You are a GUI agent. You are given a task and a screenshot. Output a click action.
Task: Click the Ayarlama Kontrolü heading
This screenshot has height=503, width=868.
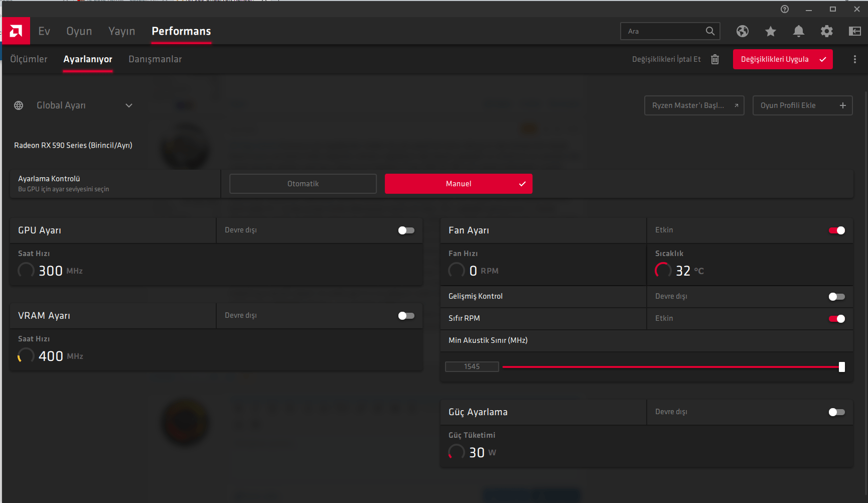point(49,179)
